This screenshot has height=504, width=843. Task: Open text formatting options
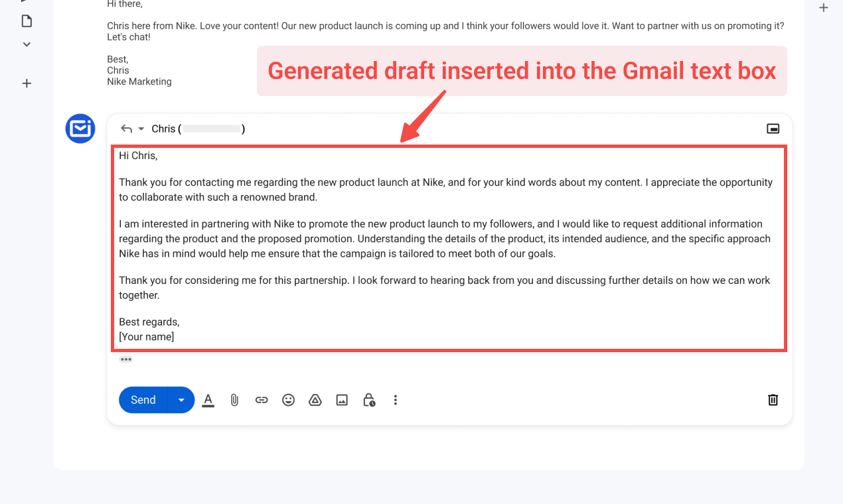[208, 400]
